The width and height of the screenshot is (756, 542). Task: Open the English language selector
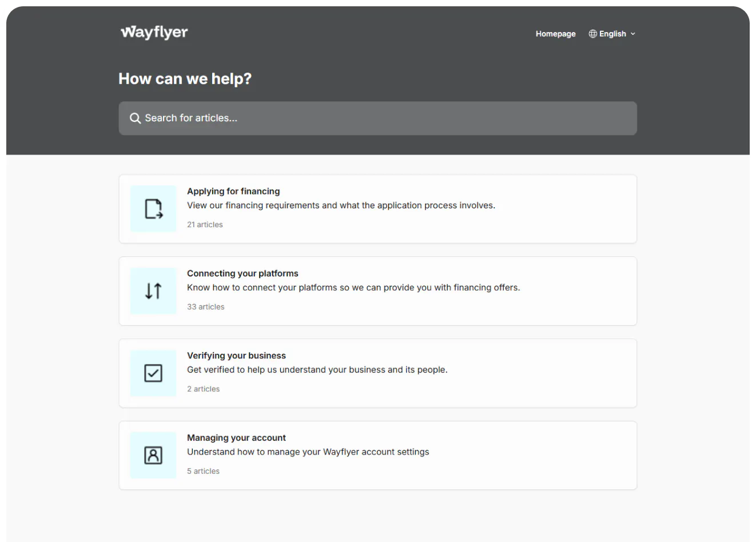(612, 34)
